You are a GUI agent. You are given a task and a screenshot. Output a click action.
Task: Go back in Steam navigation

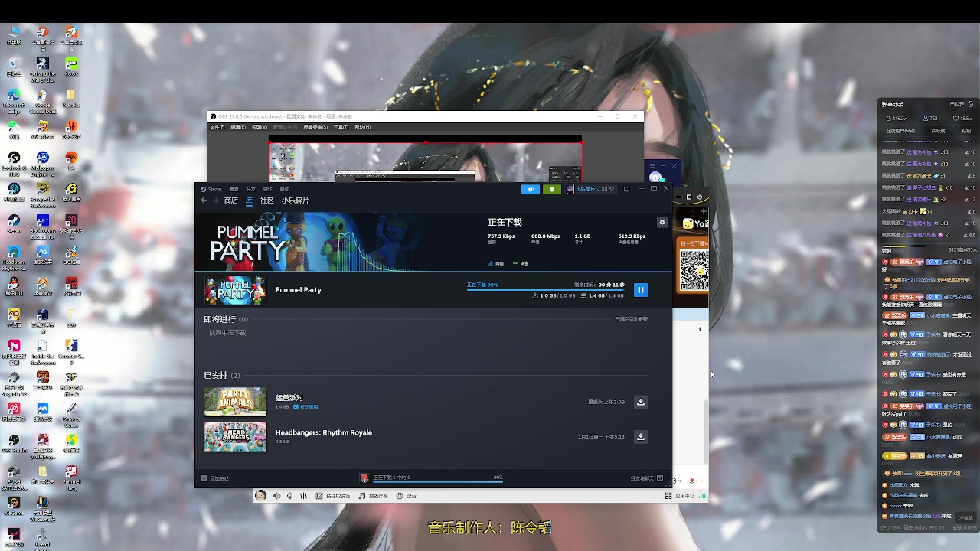(204, 201)
